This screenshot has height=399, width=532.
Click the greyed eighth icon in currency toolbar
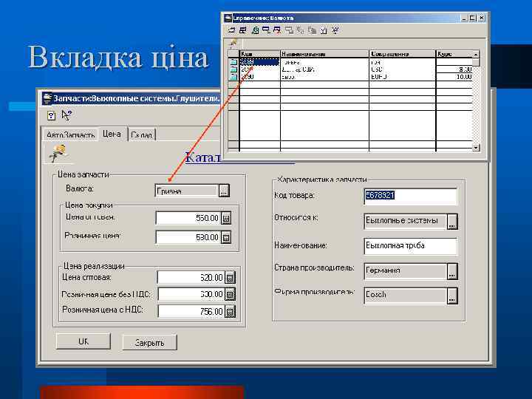312,30
